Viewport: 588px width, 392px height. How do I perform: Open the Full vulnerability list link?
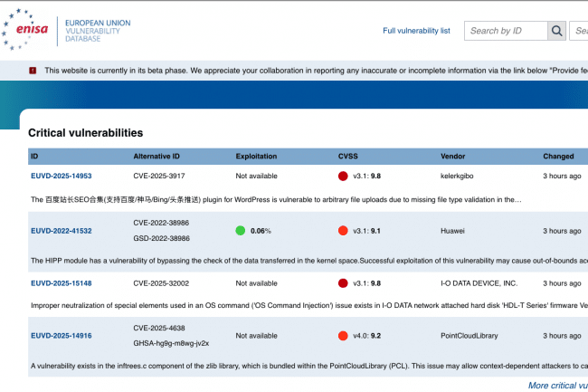point(416,31)
